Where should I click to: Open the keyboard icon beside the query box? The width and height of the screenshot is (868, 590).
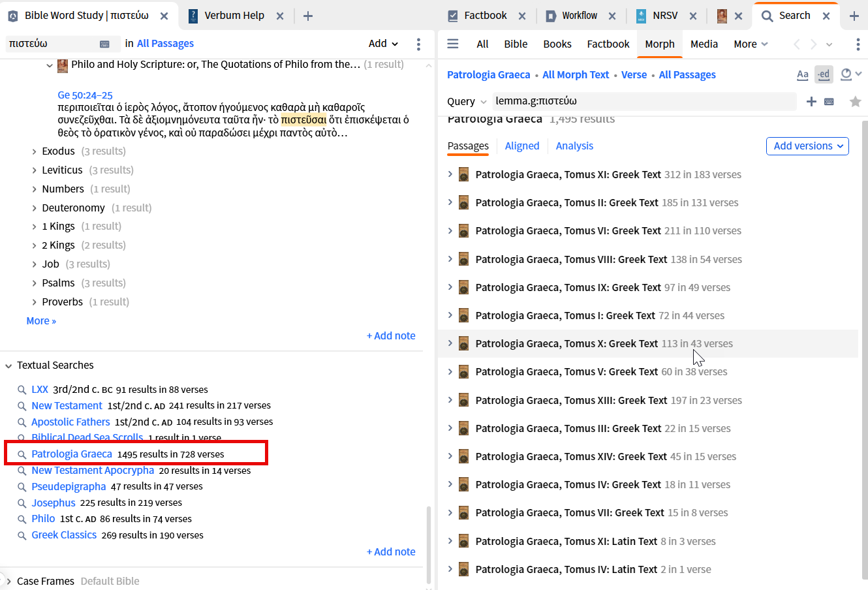[829, 101]
